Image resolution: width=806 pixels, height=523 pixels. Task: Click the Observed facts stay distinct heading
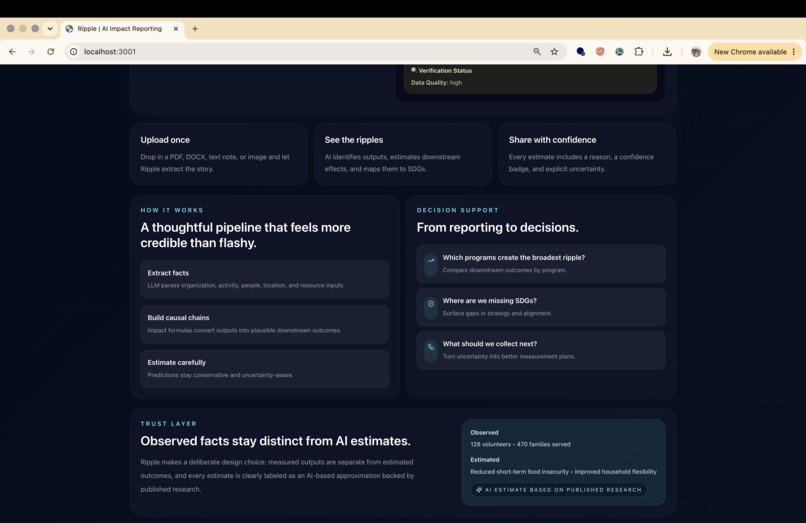(x=275, y=441)
